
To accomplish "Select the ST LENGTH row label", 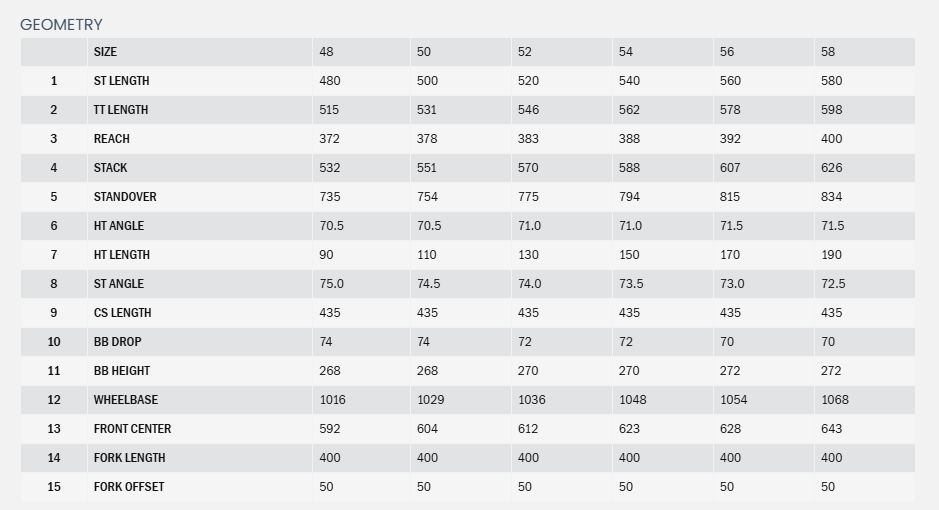I will click(x=121, y=81).
